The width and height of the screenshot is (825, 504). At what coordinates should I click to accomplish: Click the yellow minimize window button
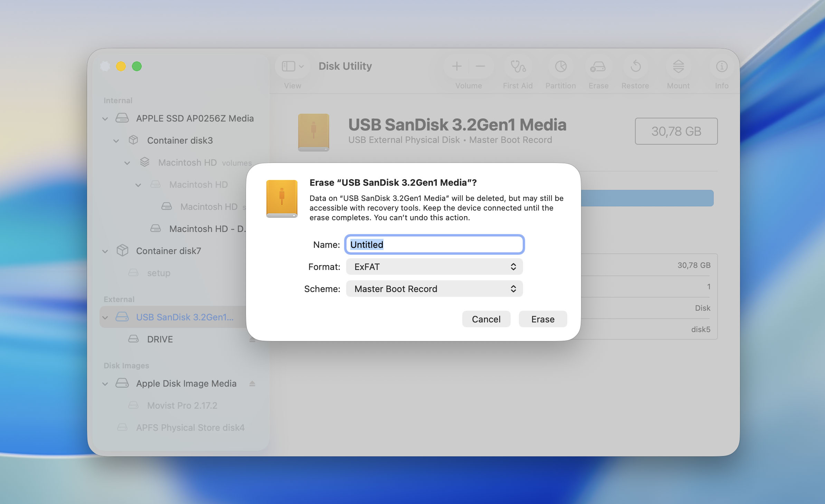point(121,66)
